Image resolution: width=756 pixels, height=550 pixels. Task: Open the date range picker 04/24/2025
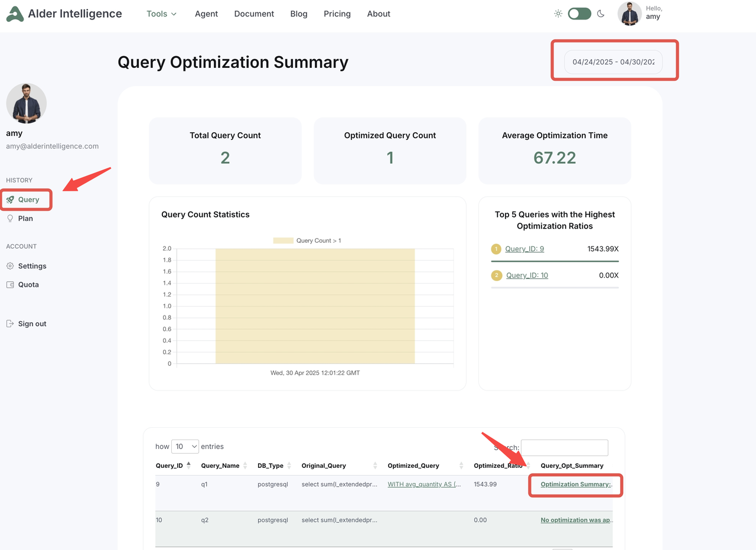[x=613, y=62]
